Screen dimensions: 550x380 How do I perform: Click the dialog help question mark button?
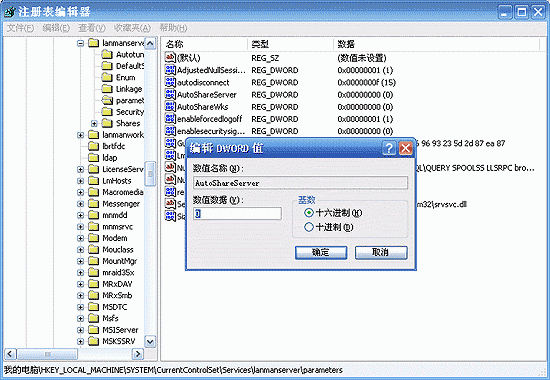(389, 148)
